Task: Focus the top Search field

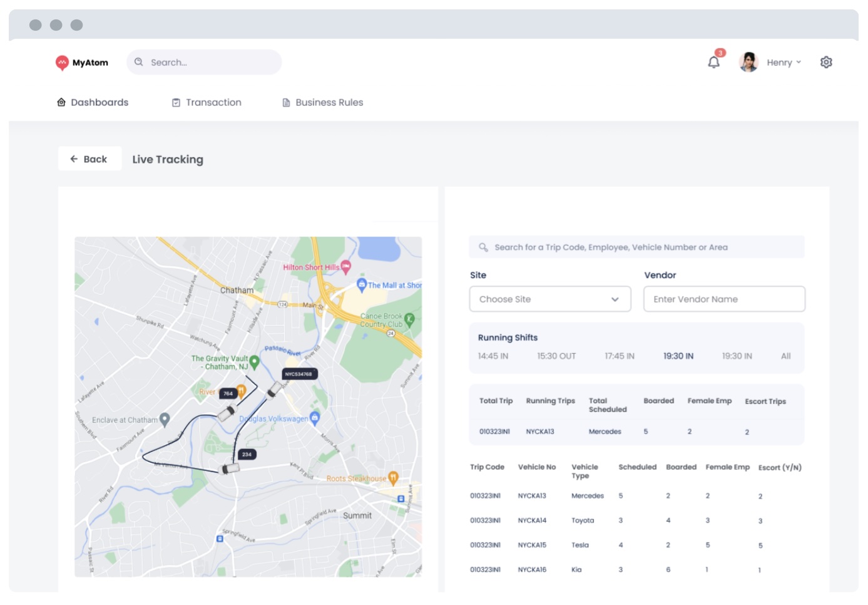Action: (204, 62)
